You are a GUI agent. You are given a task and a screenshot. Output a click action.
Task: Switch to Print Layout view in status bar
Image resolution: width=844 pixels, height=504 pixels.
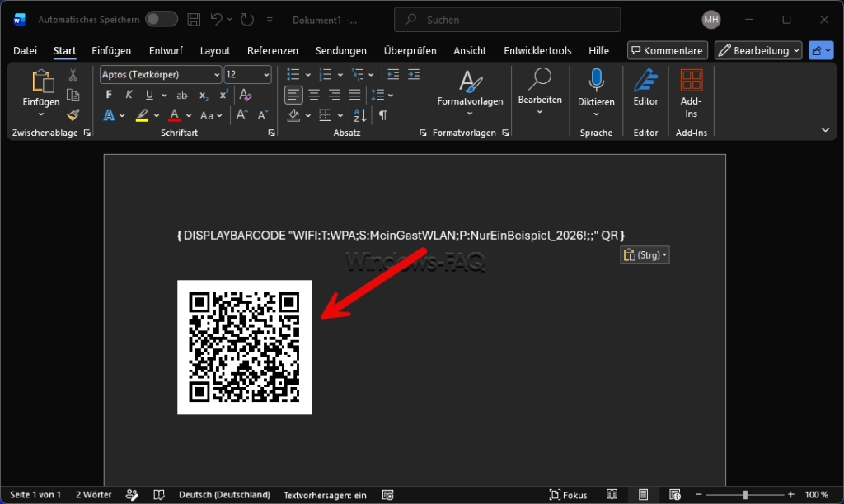[643, 494]
